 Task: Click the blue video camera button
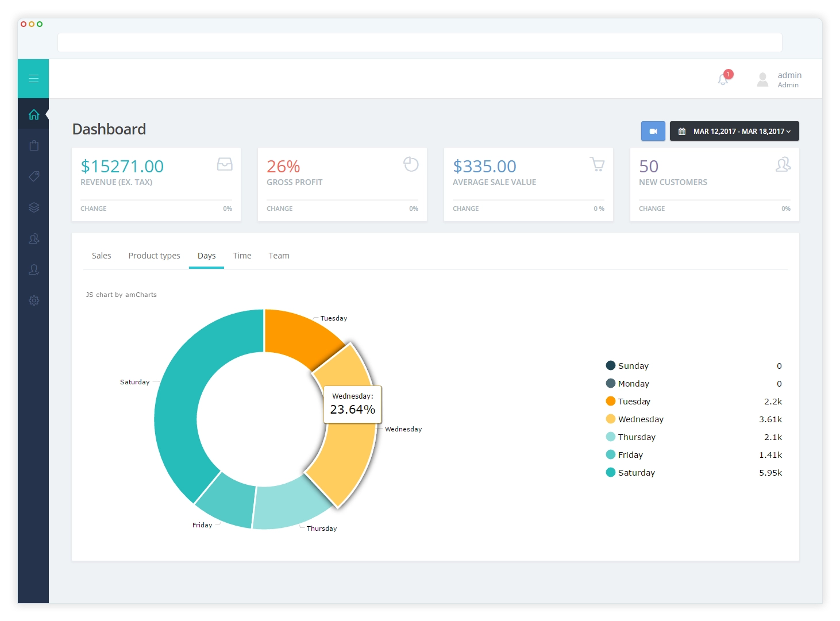tap(653, 131)
